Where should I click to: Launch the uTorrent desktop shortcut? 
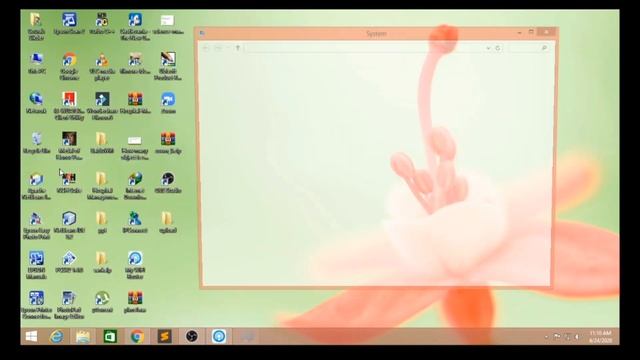(x=102, y=302)
